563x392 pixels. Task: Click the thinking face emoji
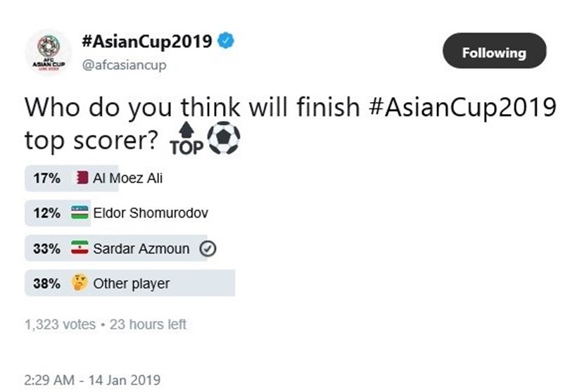coord(79,284)
